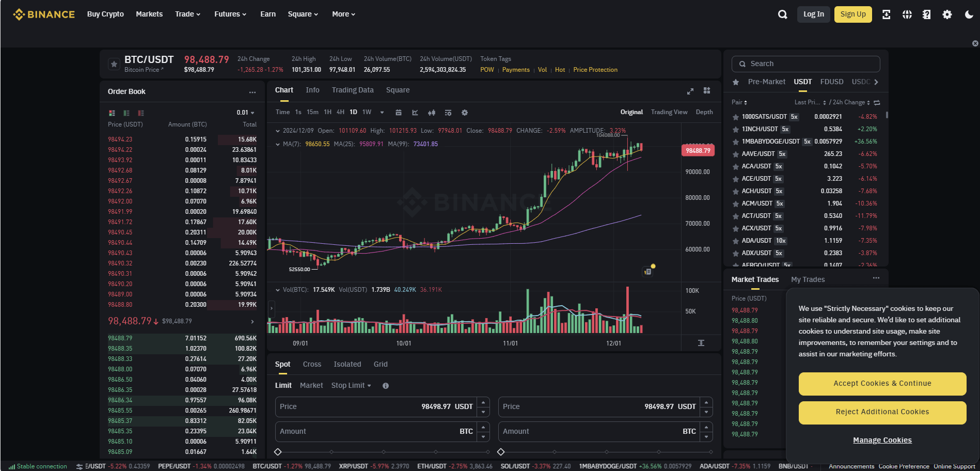
Task: Open the help center question icon
Action: [927, 14]
